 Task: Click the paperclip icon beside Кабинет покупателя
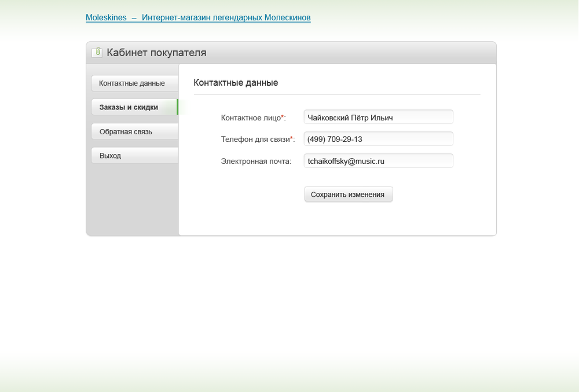tap(97, 53)
